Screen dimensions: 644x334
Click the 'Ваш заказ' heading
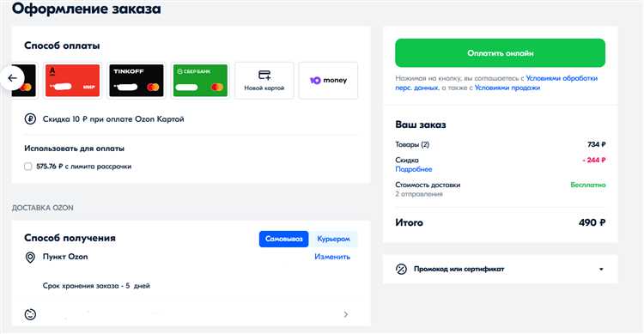point(421,124)
